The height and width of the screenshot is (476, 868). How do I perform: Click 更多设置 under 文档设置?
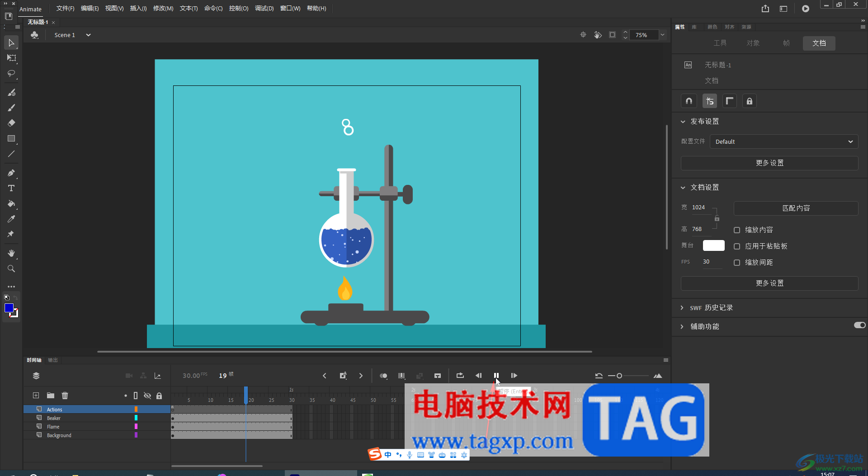(x=769, y=283)
